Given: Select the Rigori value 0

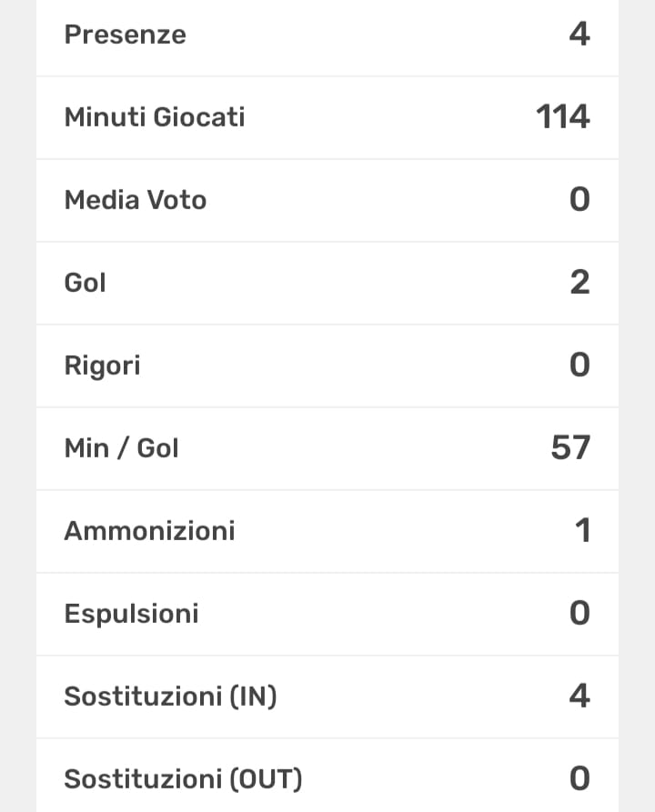Looking at the screenshot, I should point(579,366).
